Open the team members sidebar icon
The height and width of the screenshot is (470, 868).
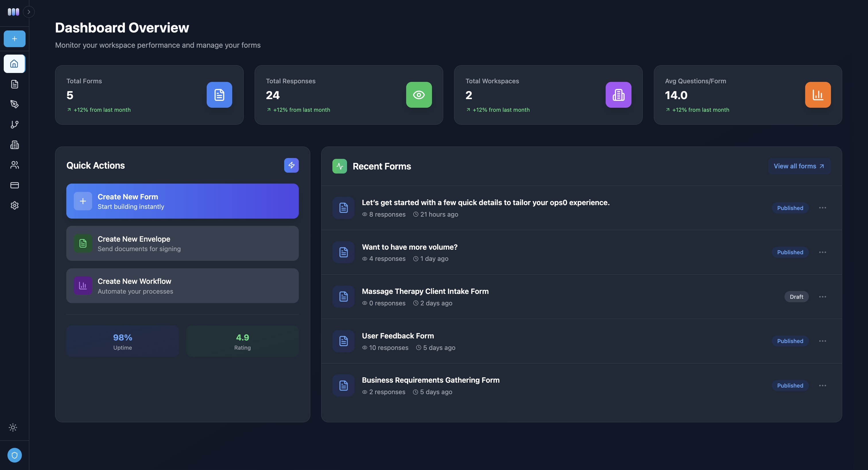(14, 165)
